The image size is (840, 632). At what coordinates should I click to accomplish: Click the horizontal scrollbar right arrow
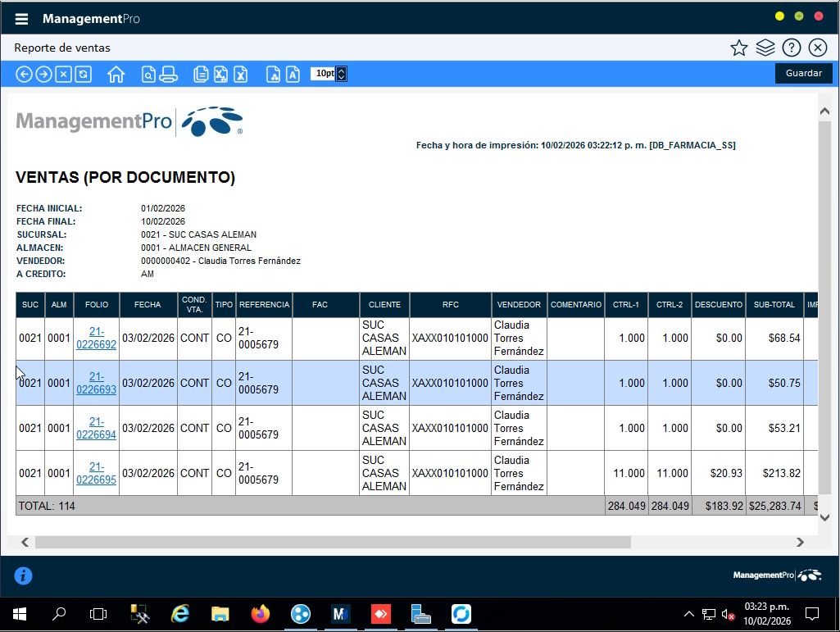click(x=801, y=542)
